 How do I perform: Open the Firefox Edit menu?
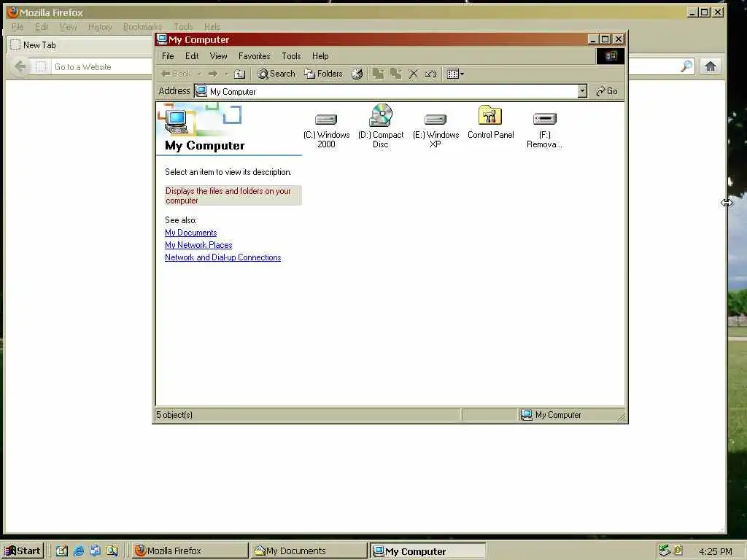click(x=42, y=27)
